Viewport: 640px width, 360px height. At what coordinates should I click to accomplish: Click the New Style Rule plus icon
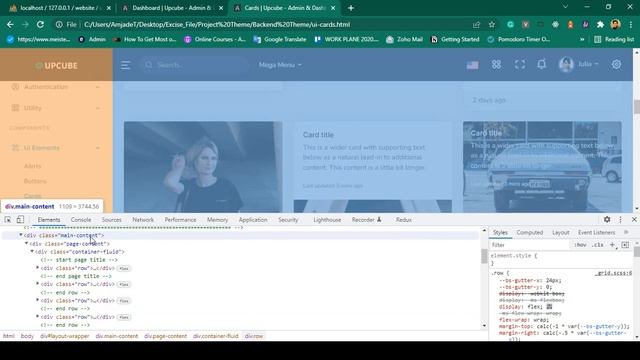[x=612, y=245]
